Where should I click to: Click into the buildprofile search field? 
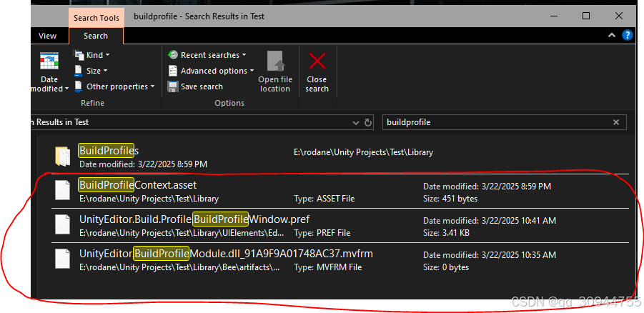point(493,122)
